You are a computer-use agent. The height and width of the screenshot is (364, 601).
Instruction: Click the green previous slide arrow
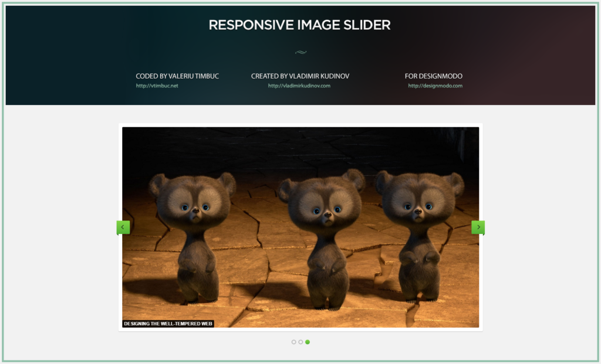coord(123,227)
